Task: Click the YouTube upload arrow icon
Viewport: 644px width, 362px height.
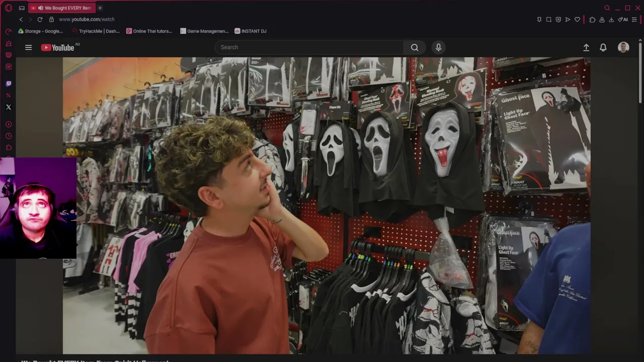Action: point(586,47)
